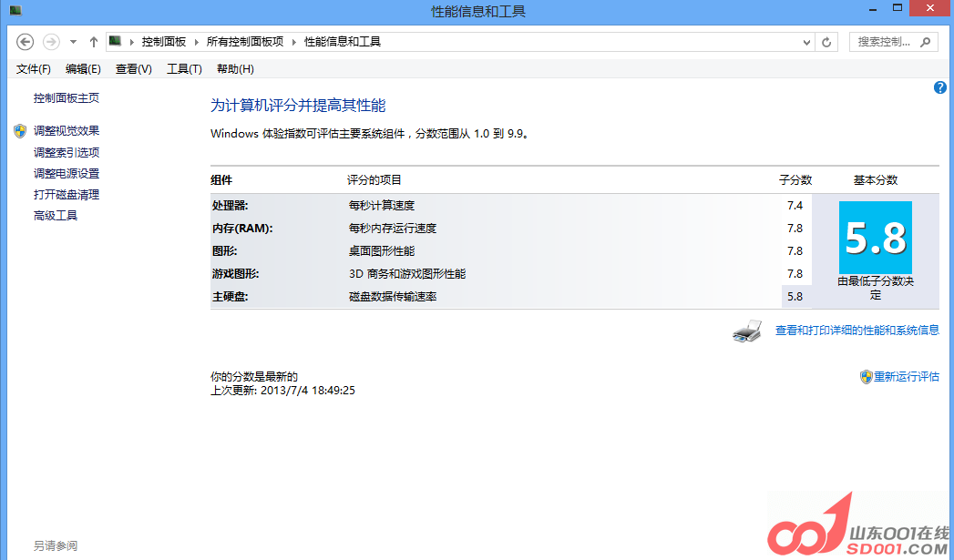Open the 文件(F) menu

[34, 69]
